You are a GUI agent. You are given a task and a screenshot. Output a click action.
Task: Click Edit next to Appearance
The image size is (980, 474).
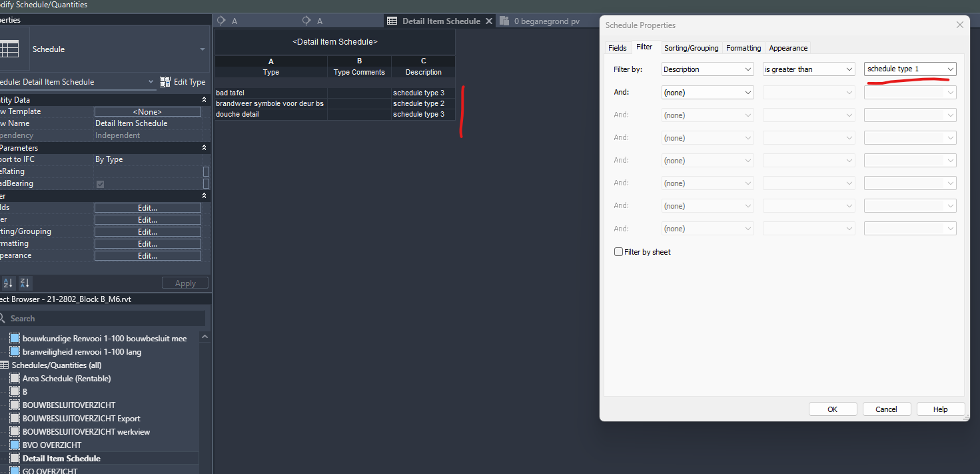pyautogui.click(x=147, y=255)
